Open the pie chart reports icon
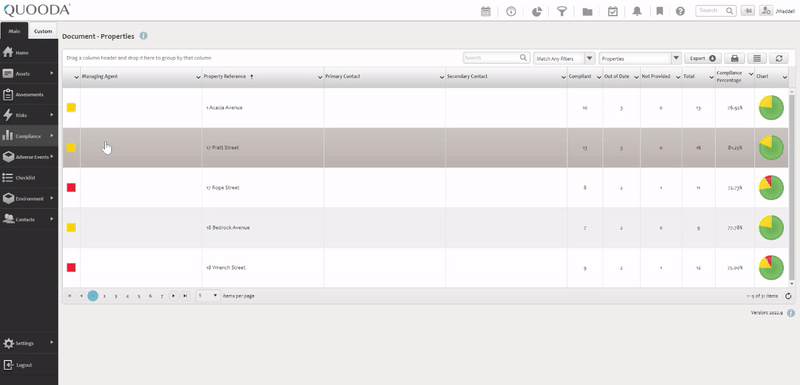The image size is (800, 385). pos(536,11)
